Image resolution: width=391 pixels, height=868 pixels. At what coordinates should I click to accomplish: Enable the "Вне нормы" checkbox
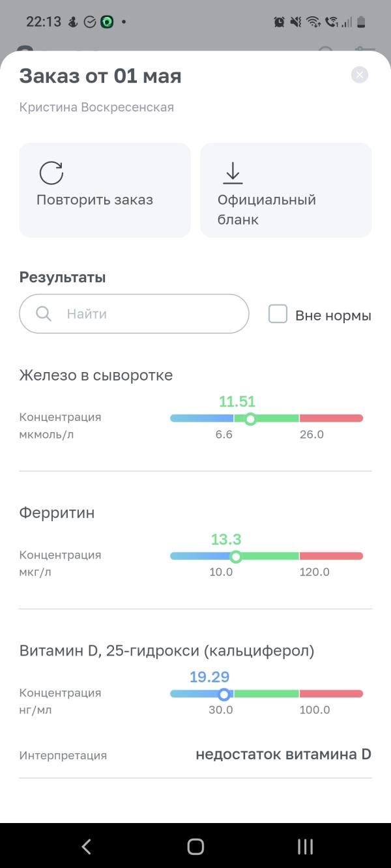[278, 315]
